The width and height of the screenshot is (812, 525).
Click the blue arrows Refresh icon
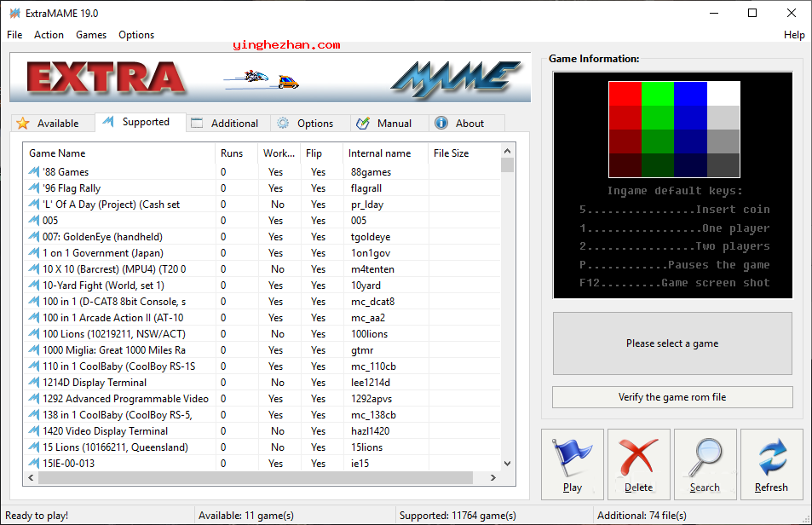tap(772, 457)
